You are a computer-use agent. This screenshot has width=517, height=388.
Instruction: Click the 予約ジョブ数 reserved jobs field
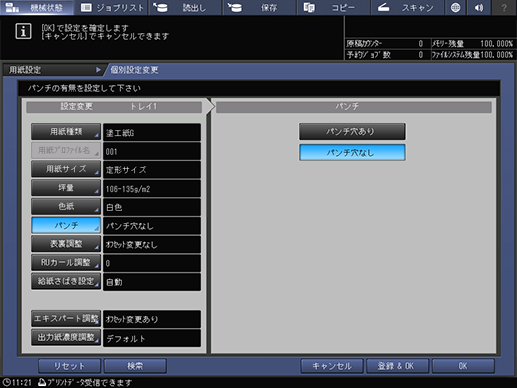pos(387,55)
